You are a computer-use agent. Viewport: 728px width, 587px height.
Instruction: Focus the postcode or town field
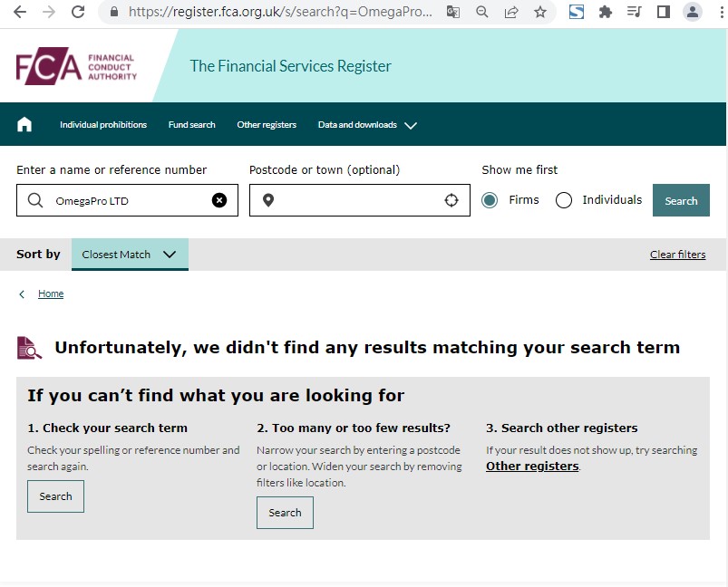coord(360,200)
